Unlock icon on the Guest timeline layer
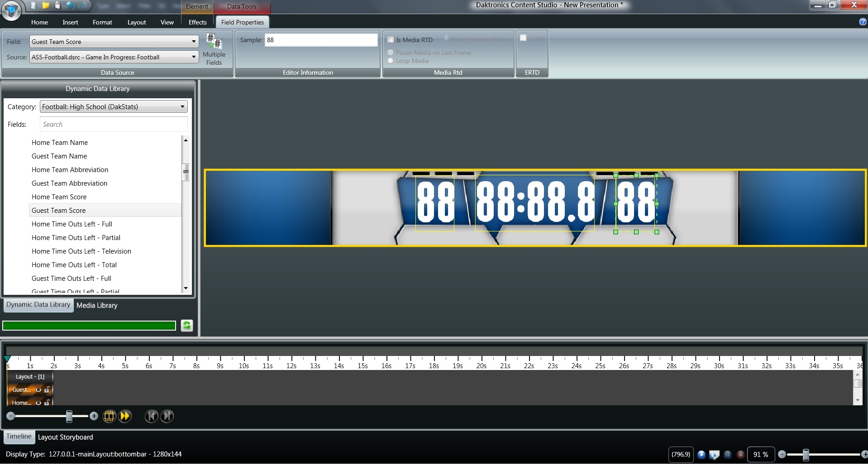Viewport: 868px width, 466px height. click(x=47, y=389)
